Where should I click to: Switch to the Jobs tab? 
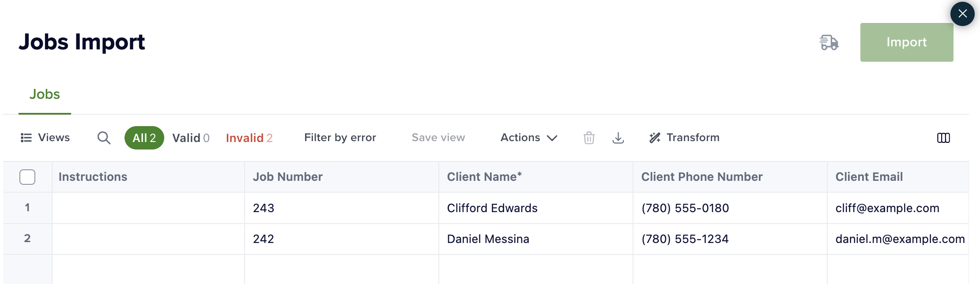coord(45,94)
